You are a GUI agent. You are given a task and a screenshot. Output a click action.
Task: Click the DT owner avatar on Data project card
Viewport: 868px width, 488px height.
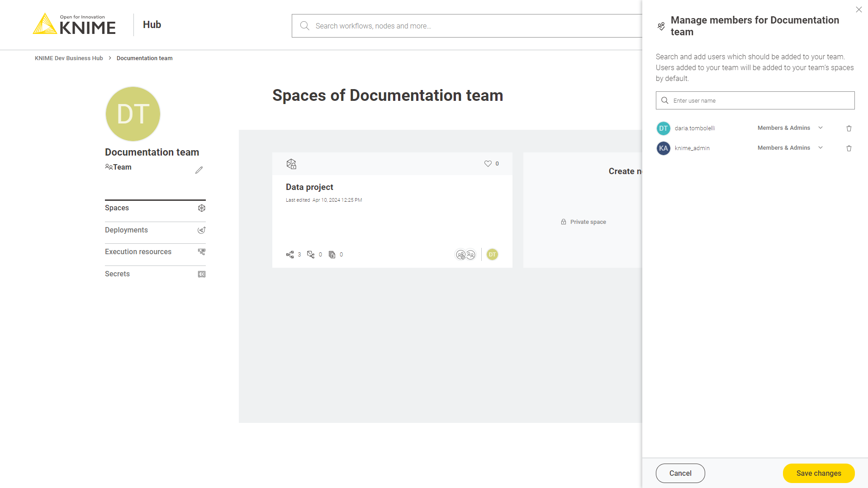tap(492, 255)
